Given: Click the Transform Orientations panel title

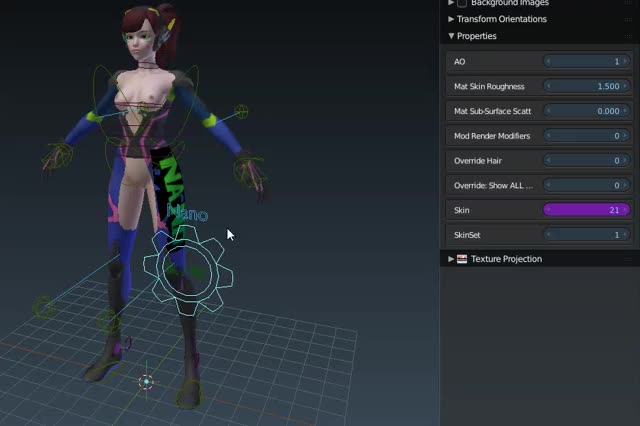Looking at the screenshot, I should click(x=502, y=19).
